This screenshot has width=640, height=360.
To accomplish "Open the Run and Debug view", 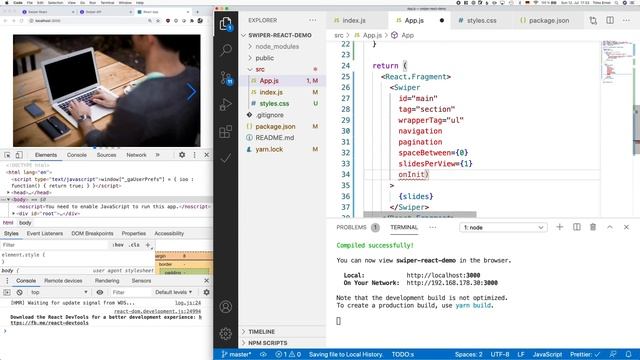I will tap(226, 104).
